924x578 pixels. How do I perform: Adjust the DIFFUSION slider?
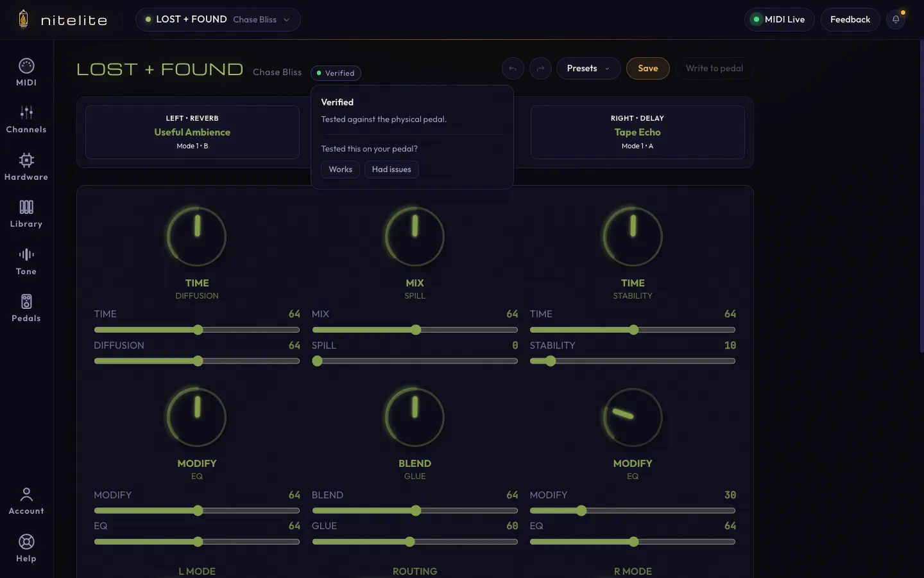coord(197,362)
